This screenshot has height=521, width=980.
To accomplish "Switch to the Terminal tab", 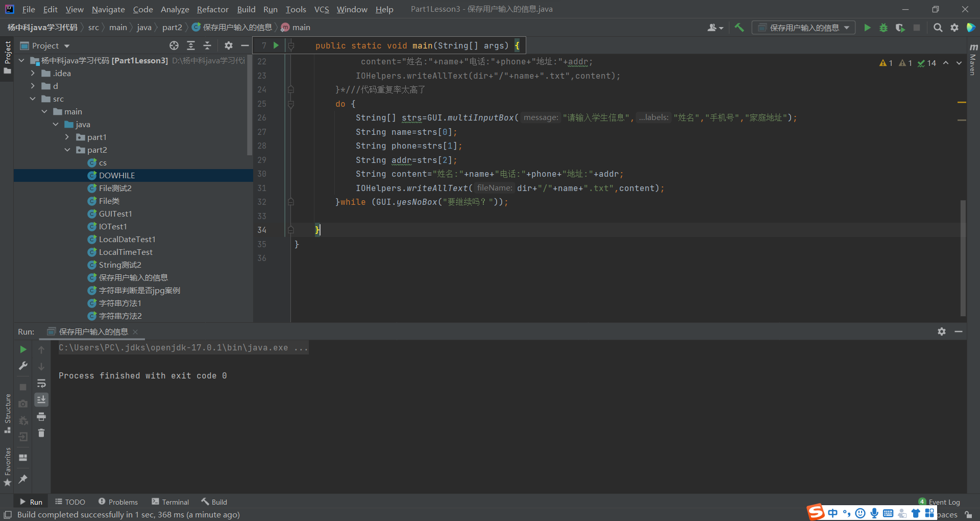I will click(170, 502).
